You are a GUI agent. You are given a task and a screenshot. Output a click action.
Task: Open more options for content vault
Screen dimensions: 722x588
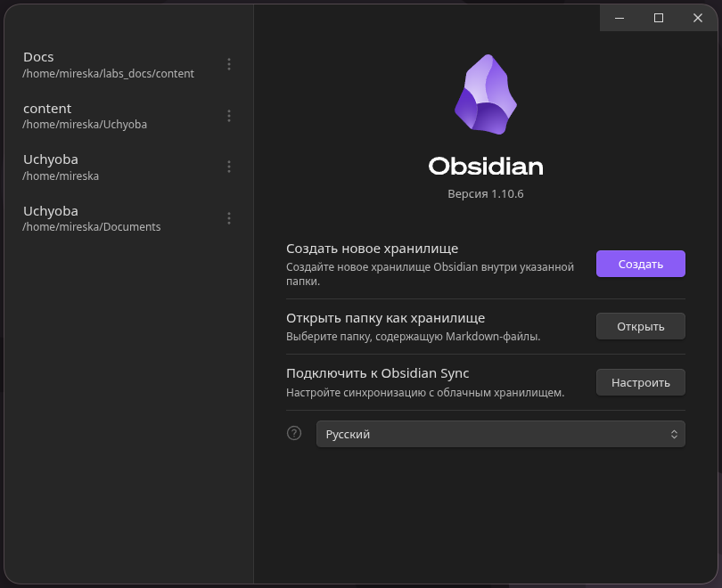click(x=229, y=116)
